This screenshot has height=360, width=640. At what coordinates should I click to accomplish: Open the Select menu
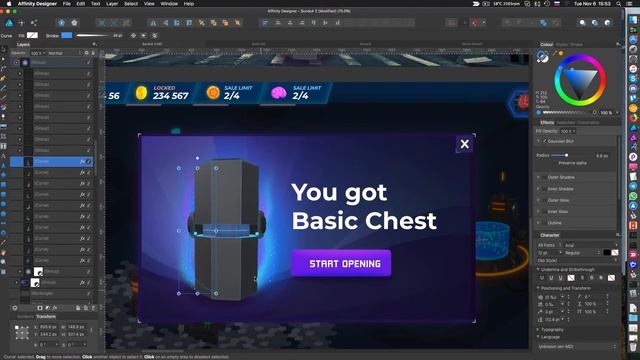click(131, 4)
